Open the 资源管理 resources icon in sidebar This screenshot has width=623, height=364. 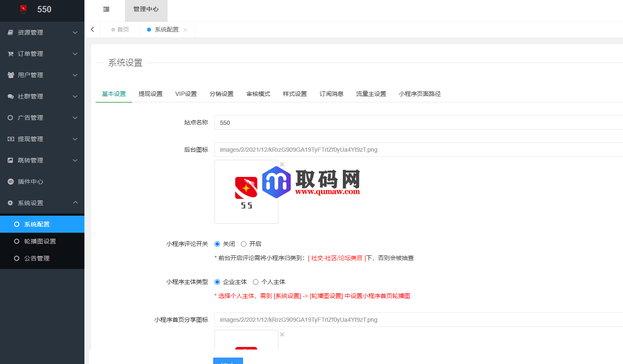pos(10,32)
